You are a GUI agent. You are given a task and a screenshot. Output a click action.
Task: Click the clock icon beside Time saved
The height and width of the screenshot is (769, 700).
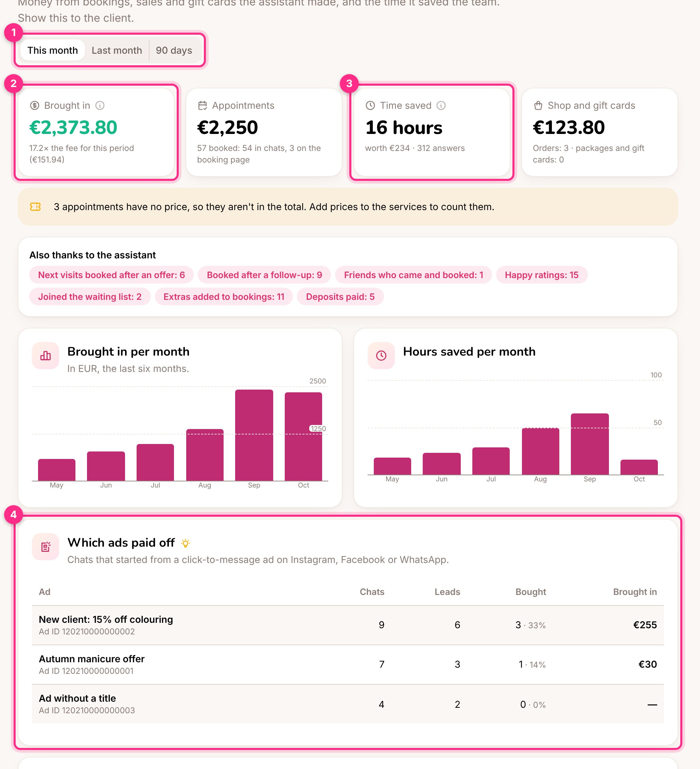(x=370, y=106)
